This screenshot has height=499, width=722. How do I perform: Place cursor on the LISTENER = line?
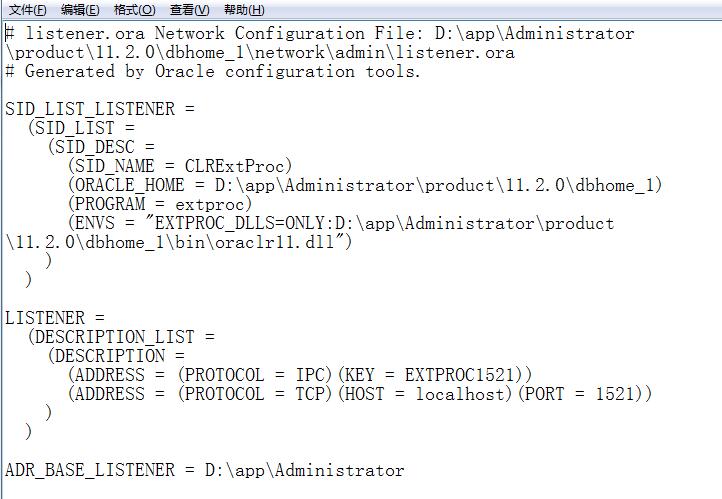(55, 318)
